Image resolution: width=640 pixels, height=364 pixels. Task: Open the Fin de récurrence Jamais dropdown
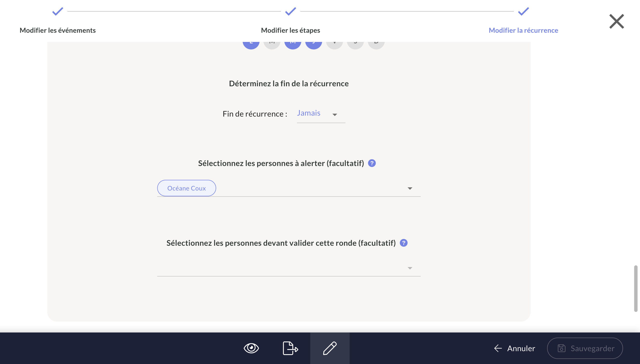[321, 114]
